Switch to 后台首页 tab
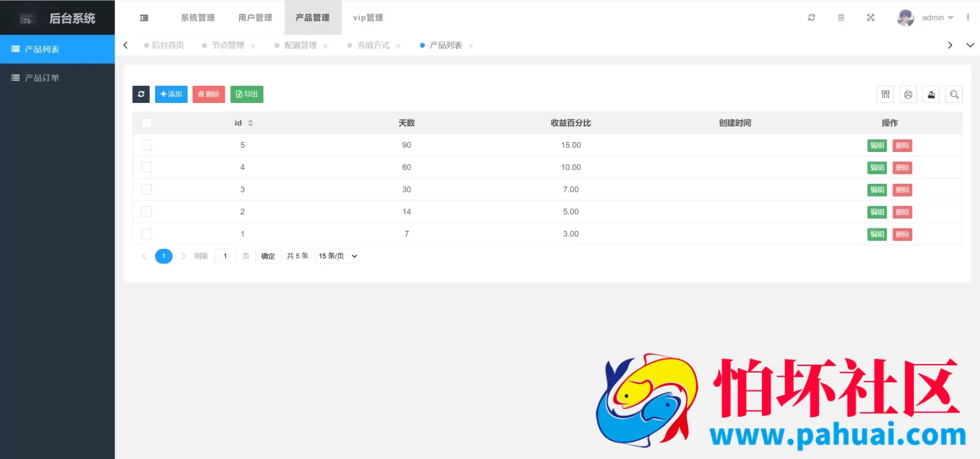This screenshot has width=980, height=459. pyautogui.click(x=164, y=45)
